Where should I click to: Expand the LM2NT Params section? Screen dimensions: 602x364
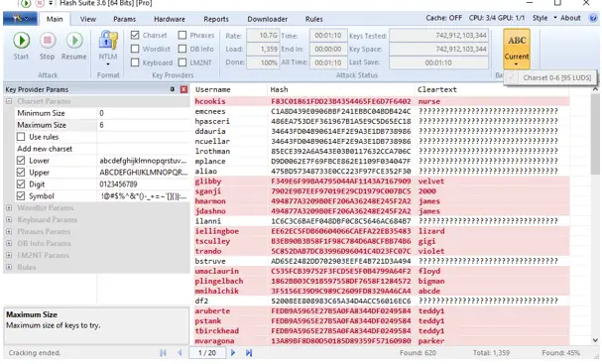tap(9, 255)
